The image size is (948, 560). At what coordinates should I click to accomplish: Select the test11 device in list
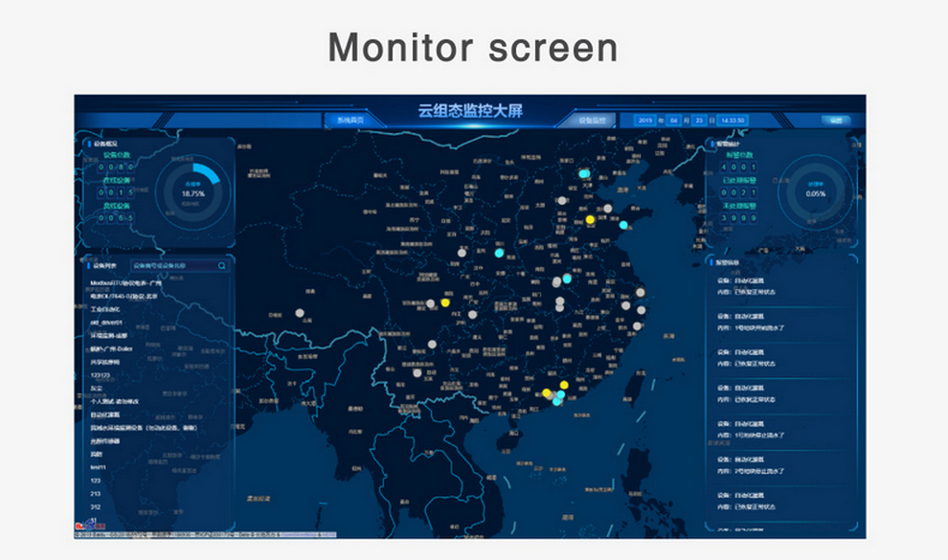point(97,466)
